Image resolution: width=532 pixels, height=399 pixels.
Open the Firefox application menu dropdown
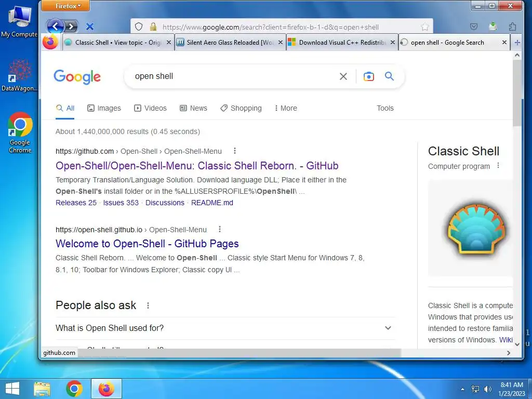coord(66,6)
